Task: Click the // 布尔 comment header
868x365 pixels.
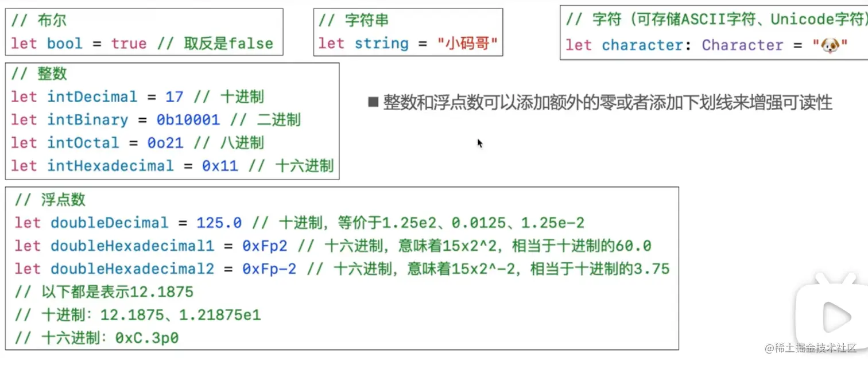Action: pyautogui.click(x=38, y=20)
